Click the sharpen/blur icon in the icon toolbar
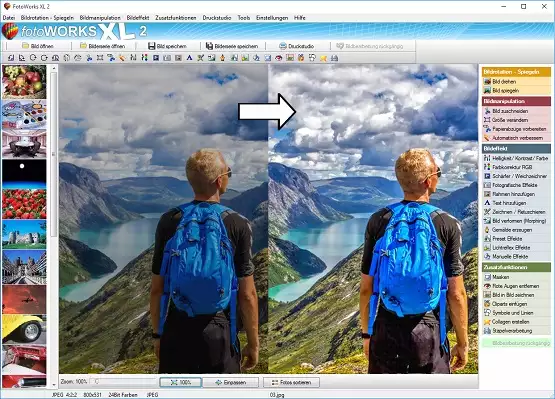 pos(156,57)
